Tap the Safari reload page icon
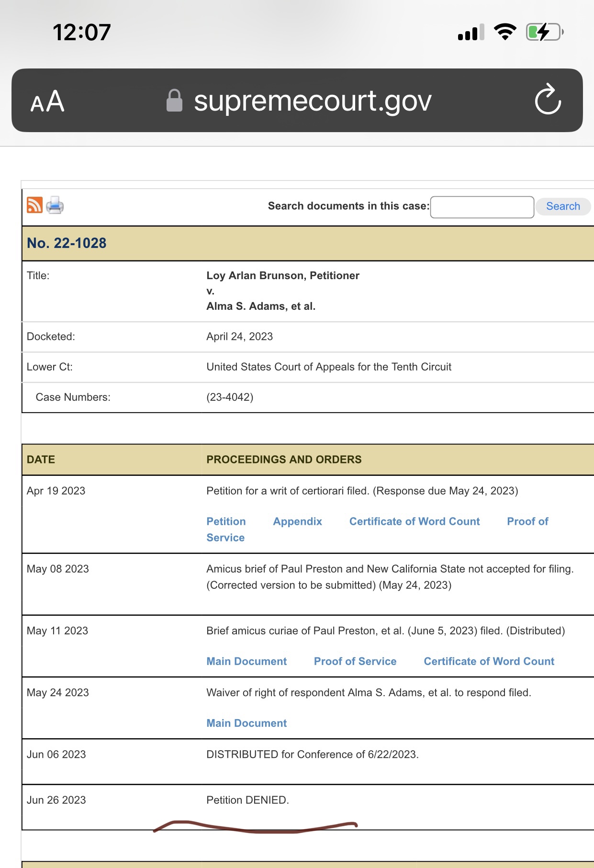The width and height of the screenshot is (594, 868). pos(548,100)
